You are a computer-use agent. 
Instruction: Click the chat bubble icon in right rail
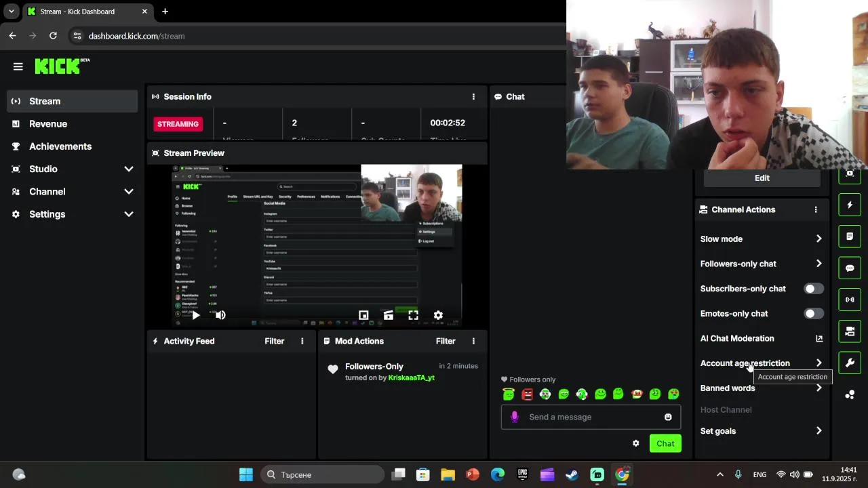click(x=850, y=268)
